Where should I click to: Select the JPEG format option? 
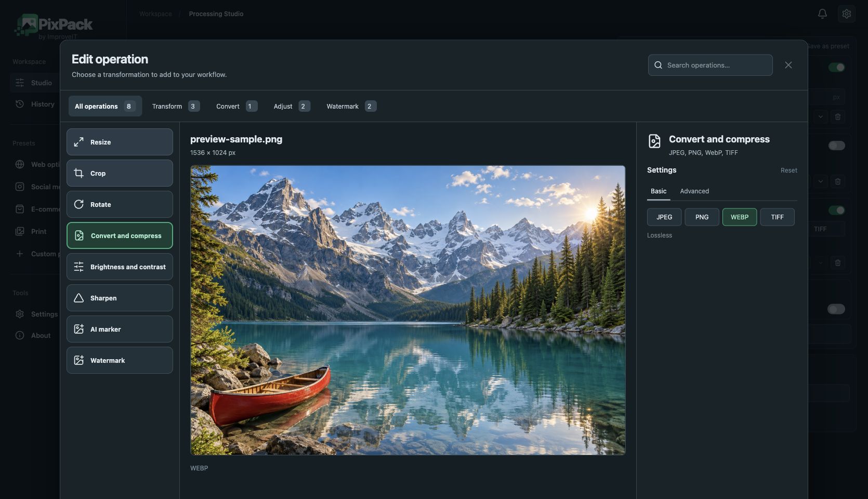click(664, 217)
